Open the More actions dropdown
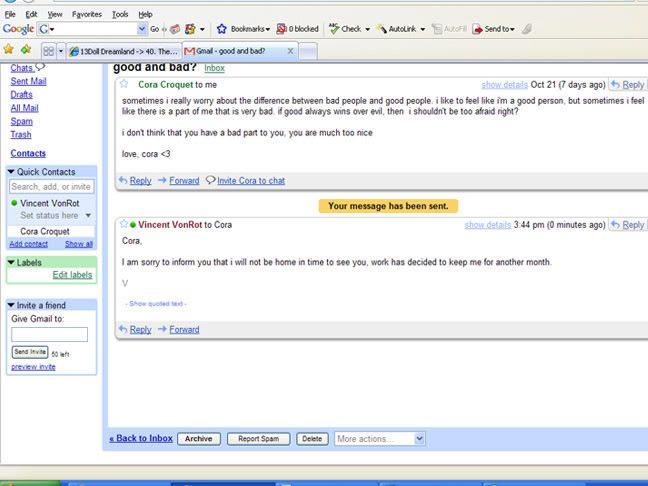The width and height of the screenshot is (648, 486). coord(378,438)
